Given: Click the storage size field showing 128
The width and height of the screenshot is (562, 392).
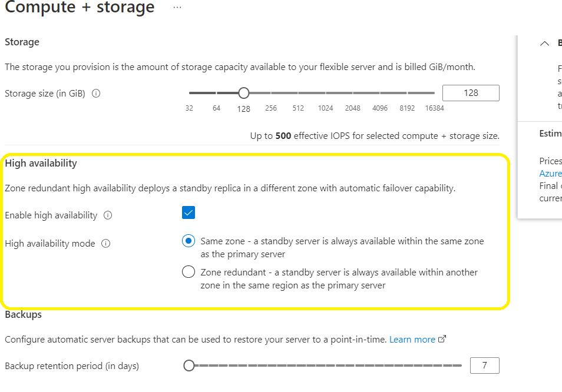Looking at the screenshot, I should 471,92.
